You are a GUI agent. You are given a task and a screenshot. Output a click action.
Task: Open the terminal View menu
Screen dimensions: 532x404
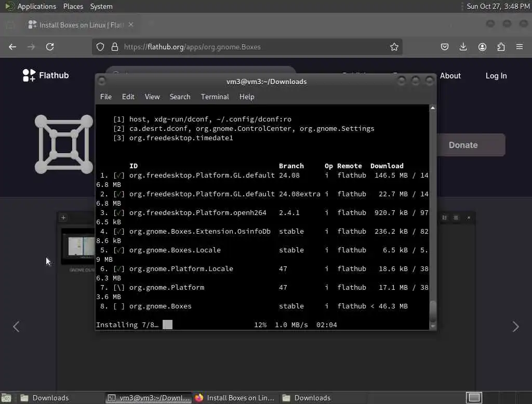click(152, 97)
